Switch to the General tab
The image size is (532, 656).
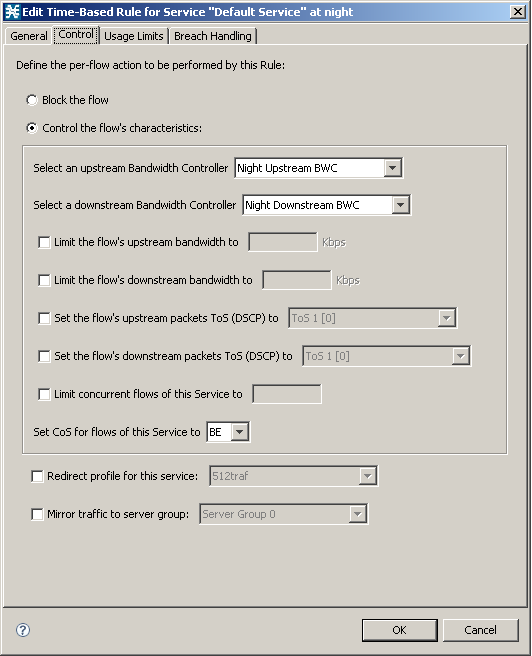(x=29, y=36)
